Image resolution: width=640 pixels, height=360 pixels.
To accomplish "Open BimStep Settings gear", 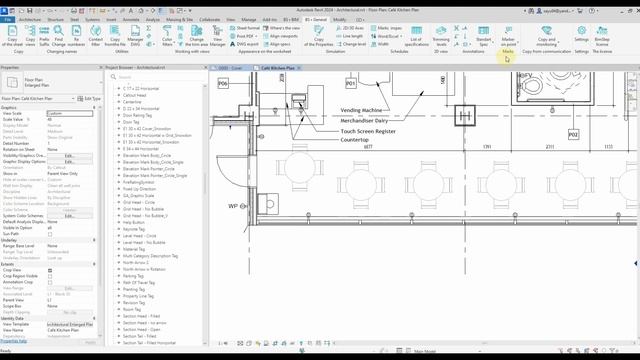I will 582,33.
